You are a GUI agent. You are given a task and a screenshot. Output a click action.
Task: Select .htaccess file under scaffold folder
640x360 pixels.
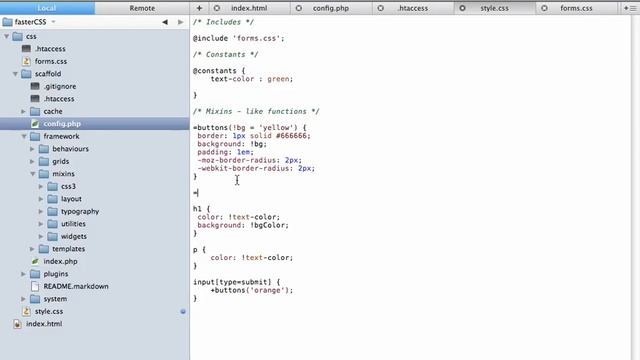[59, 99]
